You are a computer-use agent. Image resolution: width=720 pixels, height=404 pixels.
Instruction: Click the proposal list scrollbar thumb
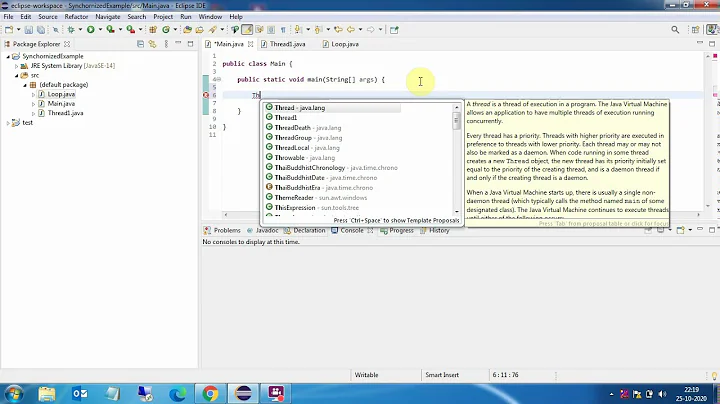tap(456, 121)
